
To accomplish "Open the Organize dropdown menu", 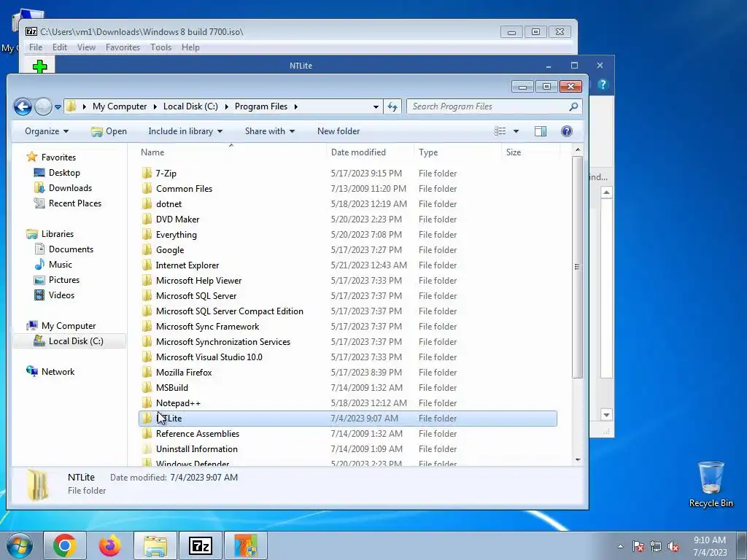I will pos(47,131).
